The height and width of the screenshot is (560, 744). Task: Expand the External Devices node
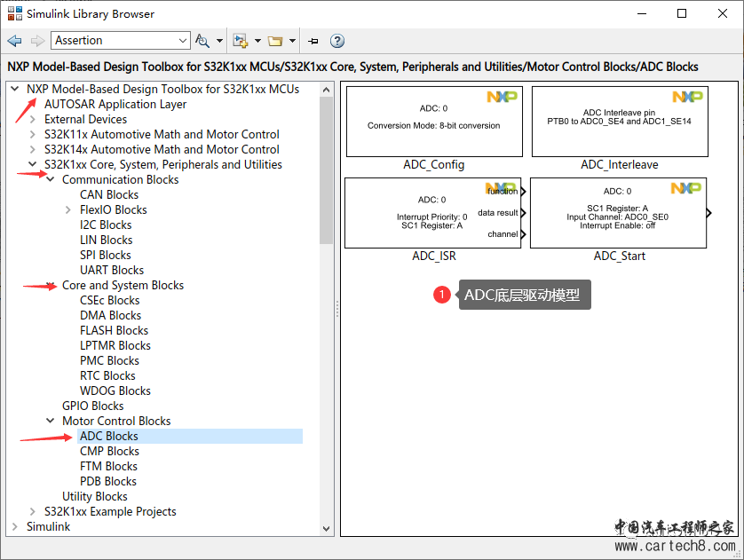[32, 119]
